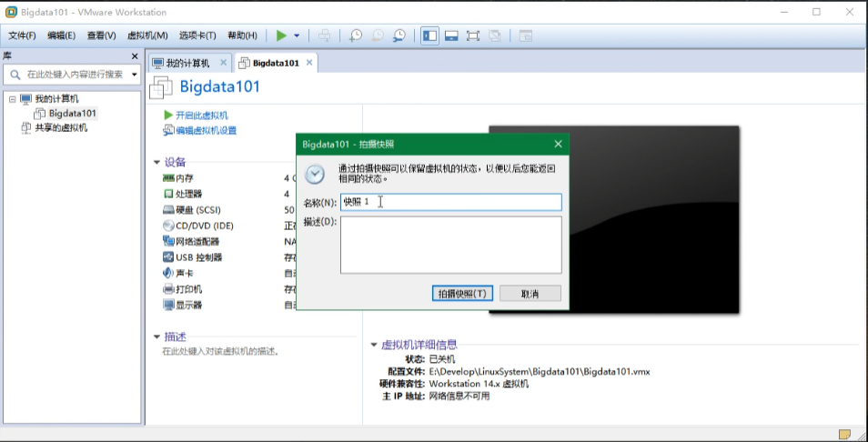Switch to the 我的计算机 tab
The image size is (868, 442).
point(188,63)
